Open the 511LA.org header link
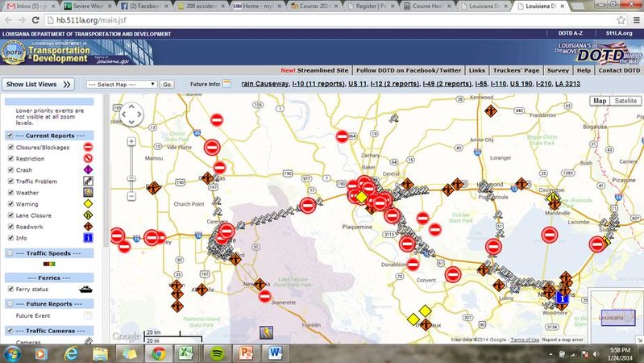The width and height of the screenshot is (644, 363). click(619, 33)
